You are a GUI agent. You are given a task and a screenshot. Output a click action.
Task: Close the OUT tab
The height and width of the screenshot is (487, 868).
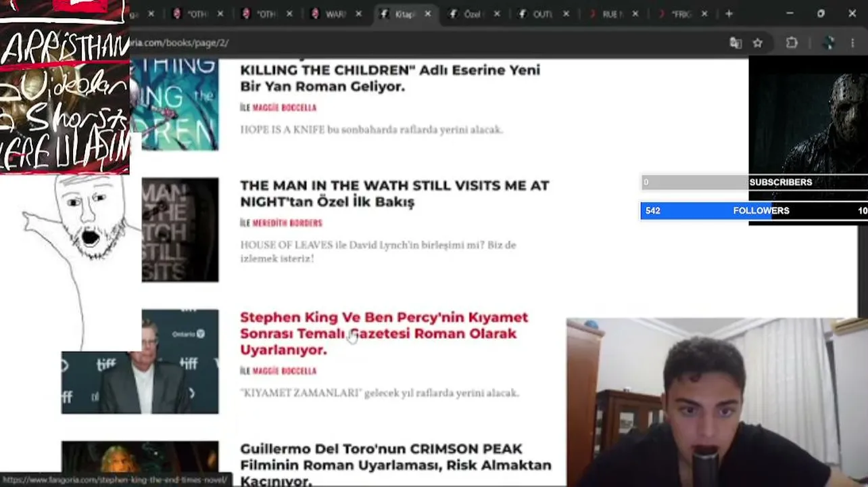coord(566,14)
